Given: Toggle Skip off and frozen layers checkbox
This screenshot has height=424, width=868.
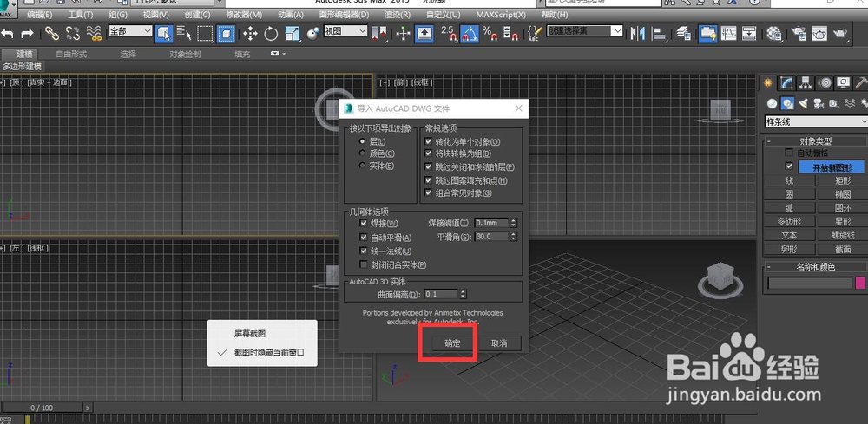Looking at the screenshot, I should tap(428, 166).
